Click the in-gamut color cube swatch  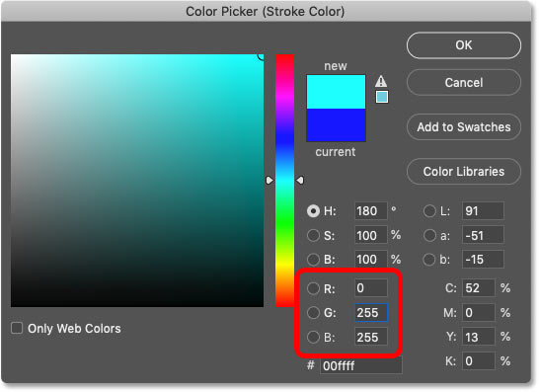click(382, 97)
